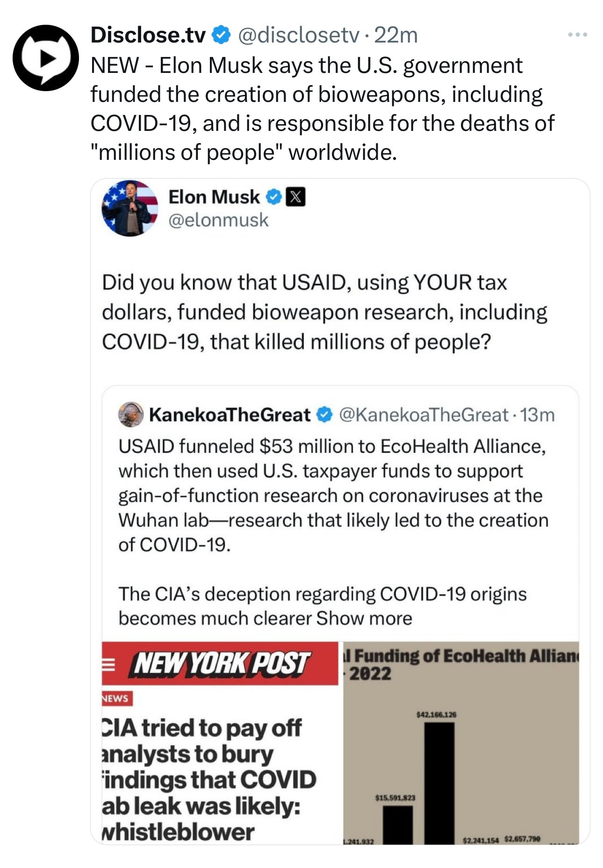Viewport: 603px width, 868px height.
Task: Click the Disclose.tv profile avatar
Action: click(x=45, y=57)
